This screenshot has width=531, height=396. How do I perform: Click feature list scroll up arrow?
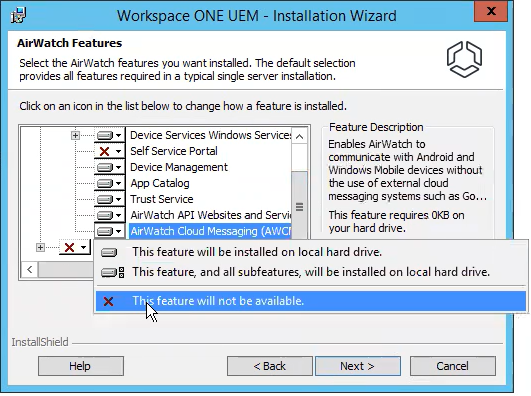[299, 136]
